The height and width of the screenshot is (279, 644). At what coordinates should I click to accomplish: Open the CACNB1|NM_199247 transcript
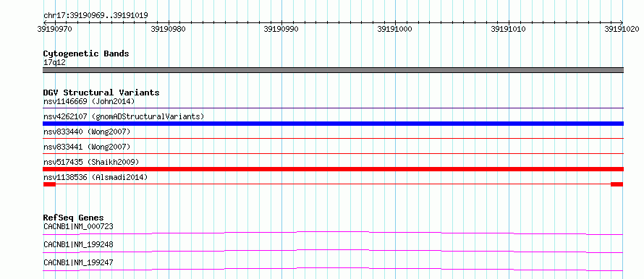(78, 262)
